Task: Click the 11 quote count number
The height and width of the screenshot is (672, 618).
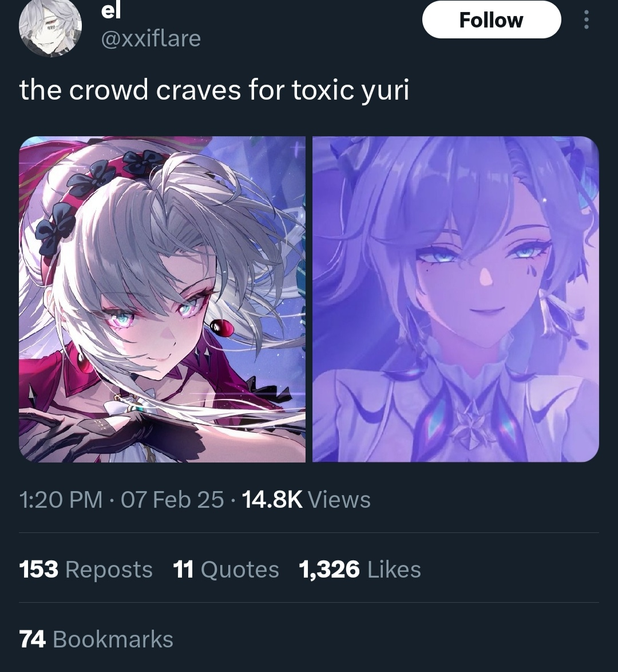Action: 184,570
